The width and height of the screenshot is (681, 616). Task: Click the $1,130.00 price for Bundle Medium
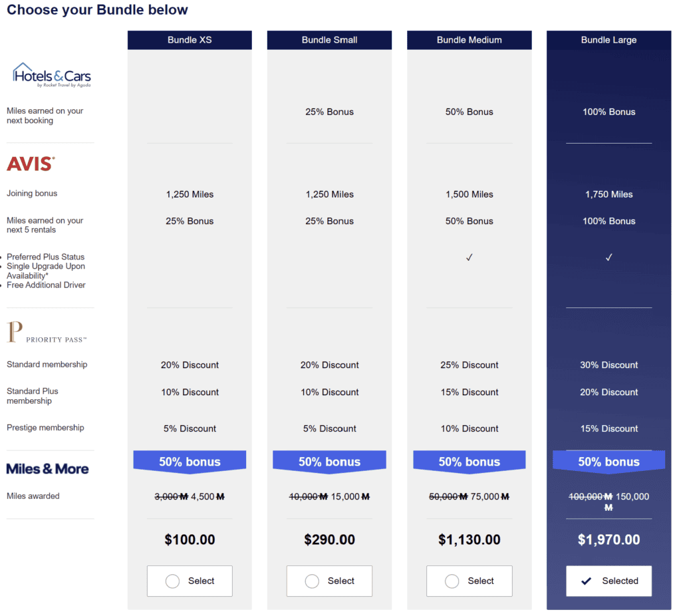469,539
